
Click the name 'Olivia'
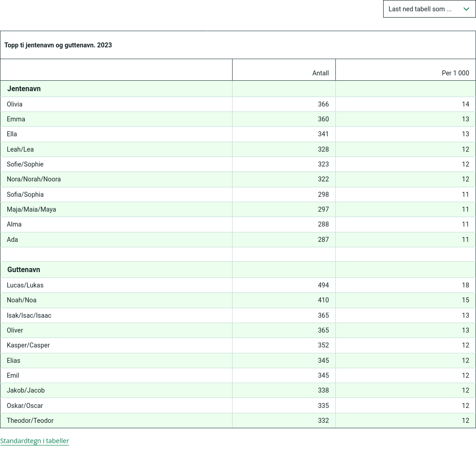(14, 104)
